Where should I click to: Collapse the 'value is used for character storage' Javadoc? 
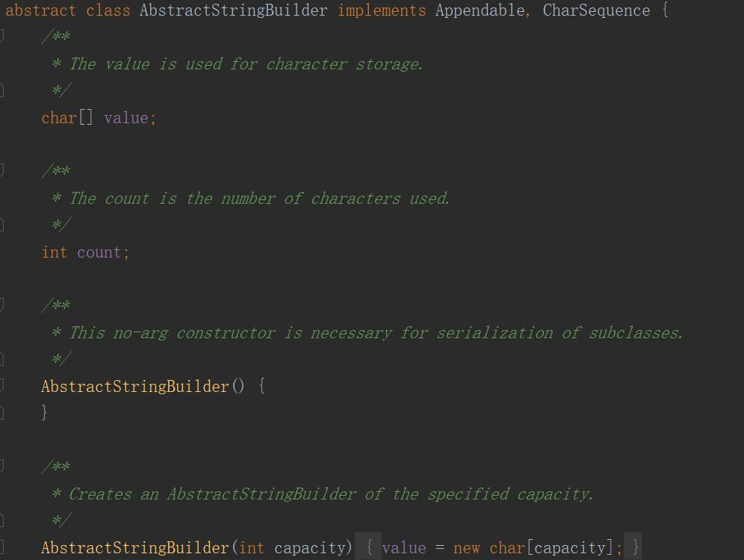tap(1, 36)
